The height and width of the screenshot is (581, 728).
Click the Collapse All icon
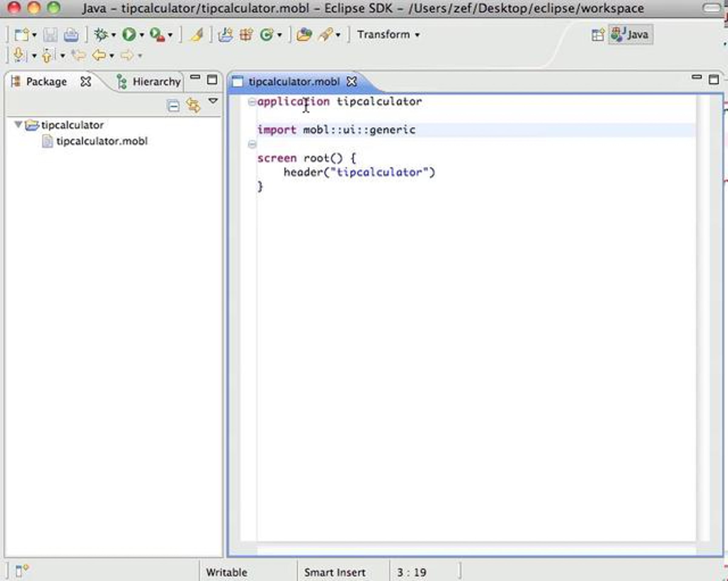(173, 106)
